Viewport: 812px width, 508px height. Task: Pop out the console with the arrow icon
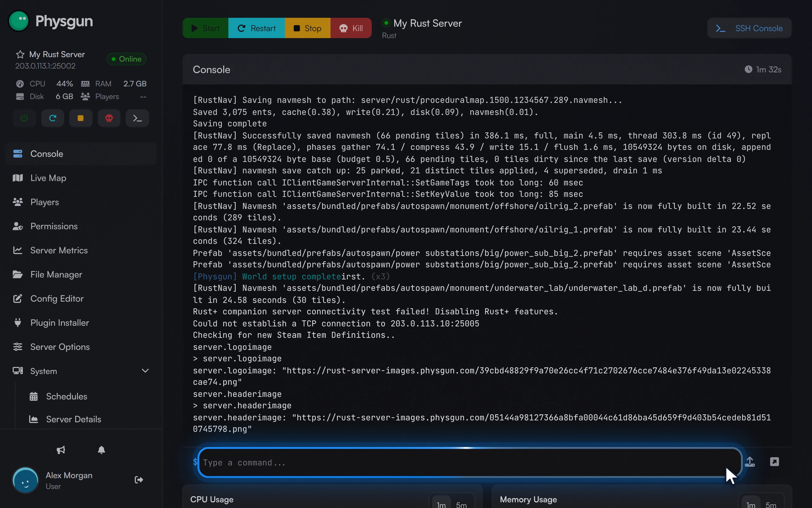tap(775, 462)
